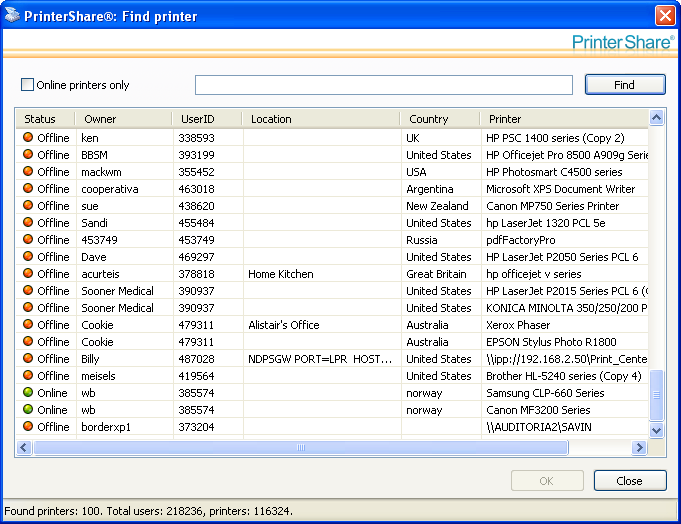Click the Argentina country cell

tap(430, 189)
